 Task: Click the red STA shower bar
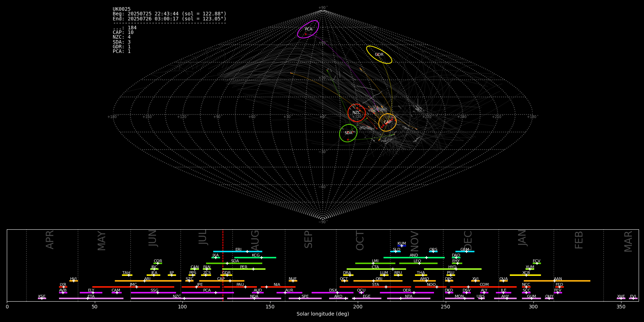pyautogui.click(x=375, y=287)
